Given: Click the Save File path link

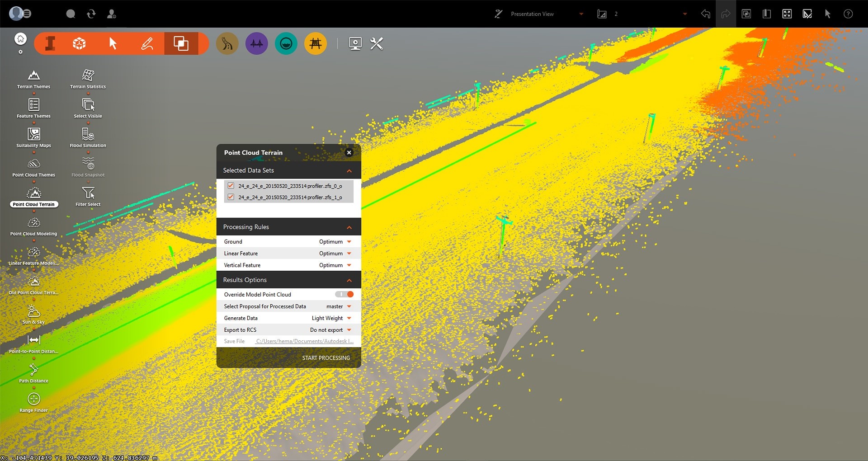Looking at the screenshot, I should [x=305, y=341].
